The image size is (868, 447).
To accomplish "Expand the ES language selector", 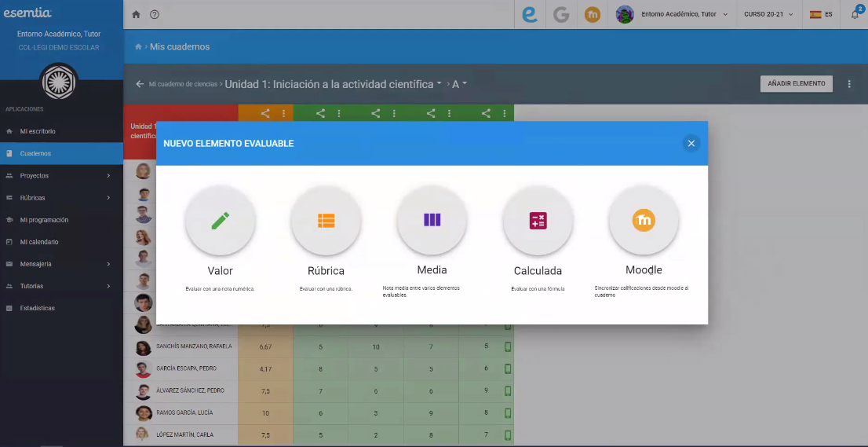I will point(821,14).
